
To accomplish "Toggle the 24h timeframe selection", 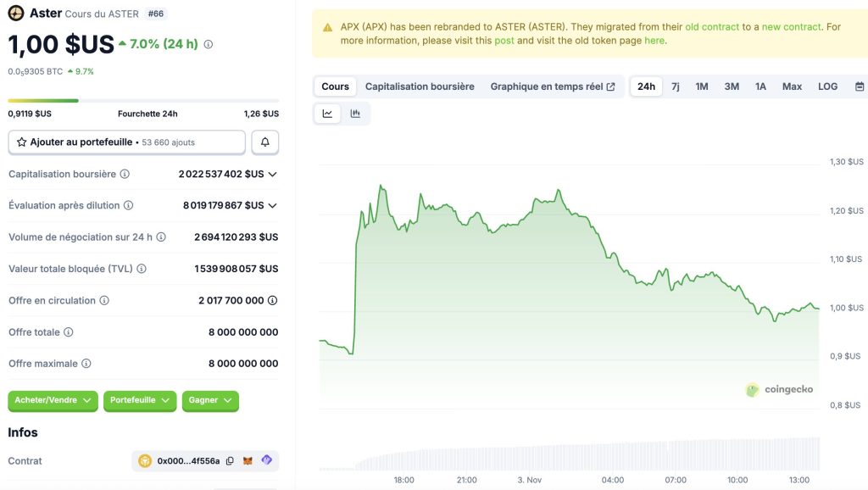I will pos(646,86).
